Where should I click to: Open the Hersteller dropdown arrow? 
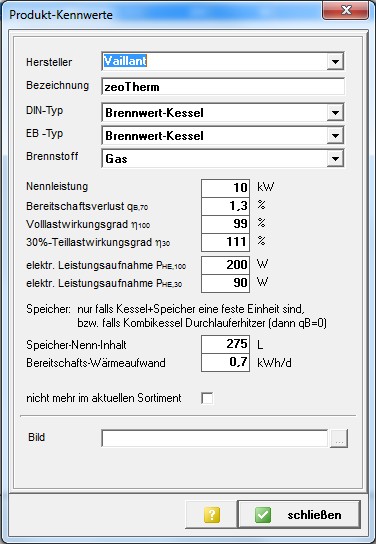(335, 62)
